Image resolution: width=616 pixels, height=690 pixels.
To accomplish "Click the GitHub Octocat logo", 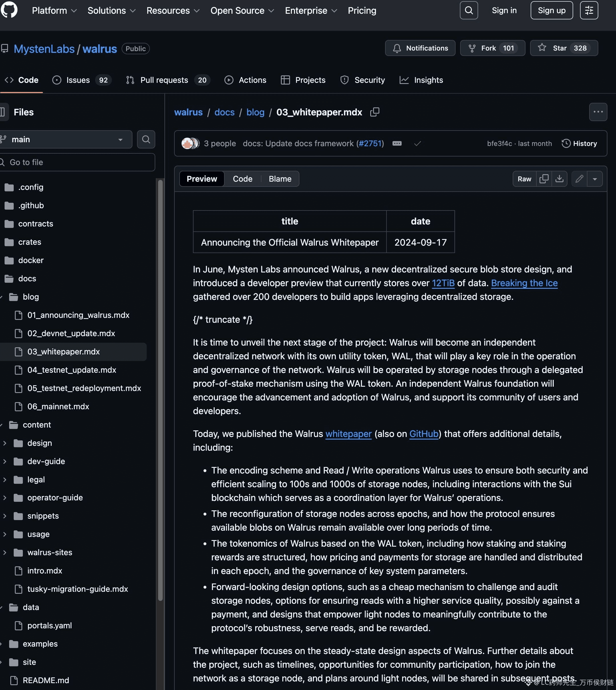I will pyautogui.click(x=9, y=10).
